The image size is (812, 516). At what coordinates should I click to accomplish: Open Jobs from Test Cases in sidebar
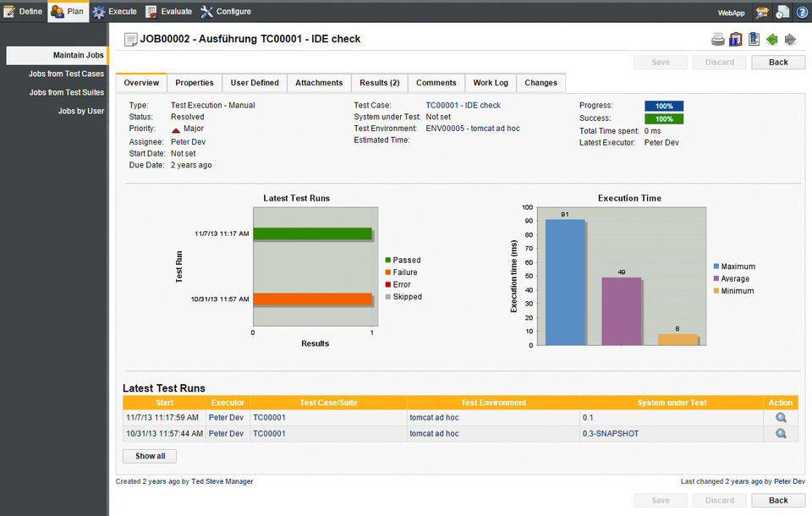pyautogui.click(x=66, y=74)
